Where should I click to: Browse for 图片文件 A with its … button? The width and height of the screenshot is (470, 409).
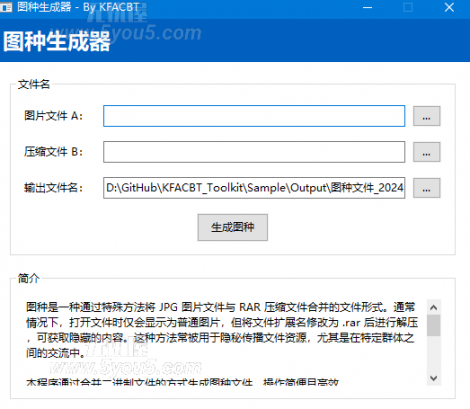coord(427,116)
